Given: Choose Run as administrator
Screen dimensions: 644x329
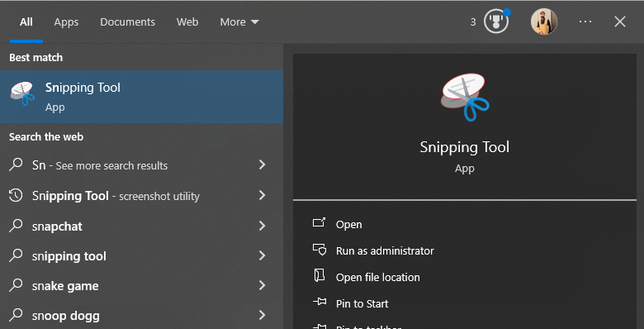Looking at the screenshot, I should pos(385,250).
